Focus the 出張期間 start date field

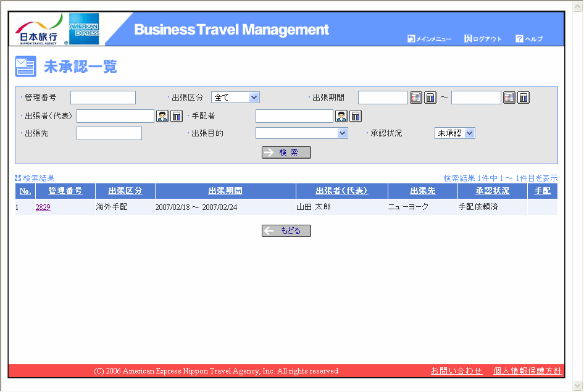[383, 98]
